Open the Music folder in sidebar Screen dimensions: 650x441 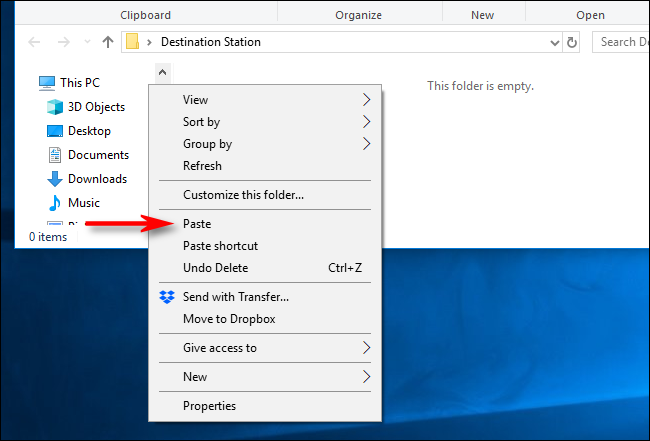point(83,203)
